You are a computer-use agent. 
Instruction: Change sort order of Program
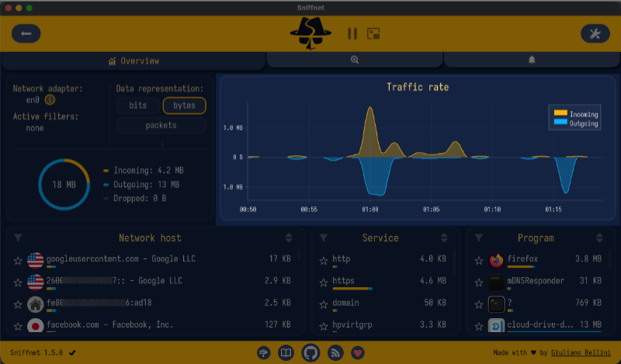tap(599, 237)
